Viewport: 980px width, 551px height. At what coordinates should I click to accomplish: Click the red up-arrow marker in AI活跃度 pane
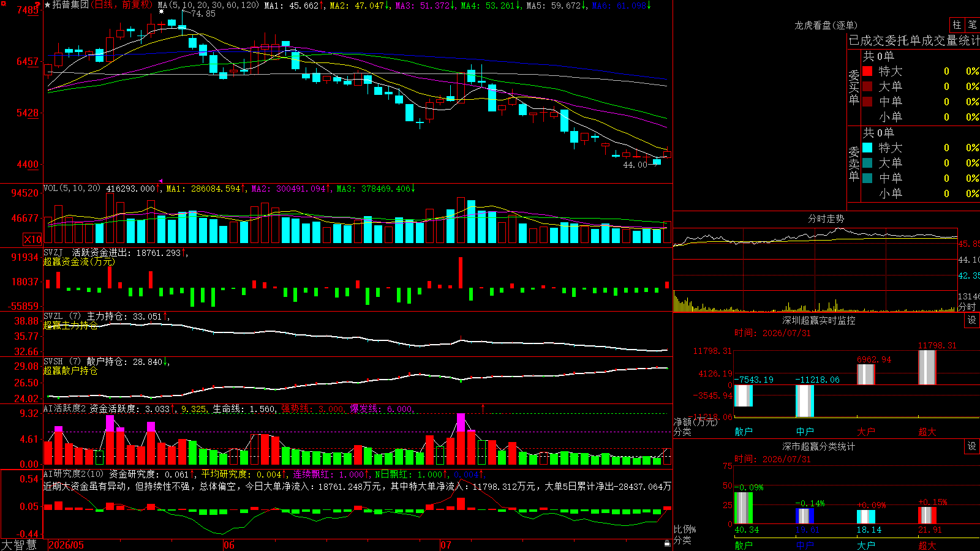(483, 408)
